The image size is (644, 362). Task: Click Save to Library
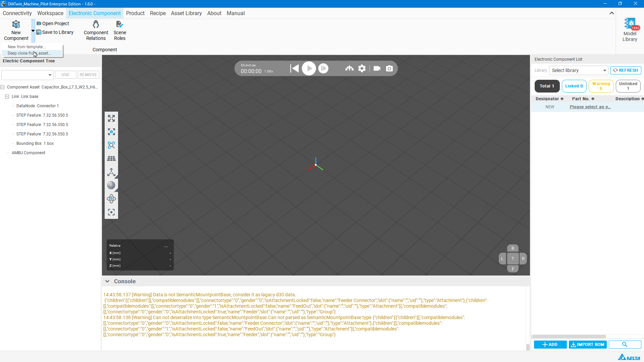(x=55, y=32)
